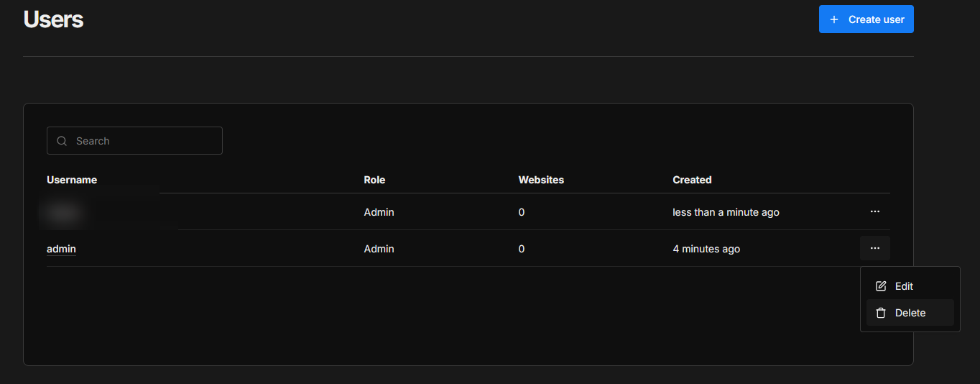This screenshot has width=980, height=384.
Task: Click the "less than a minute ago" timestamp
Action: click(x=726, y=212)
